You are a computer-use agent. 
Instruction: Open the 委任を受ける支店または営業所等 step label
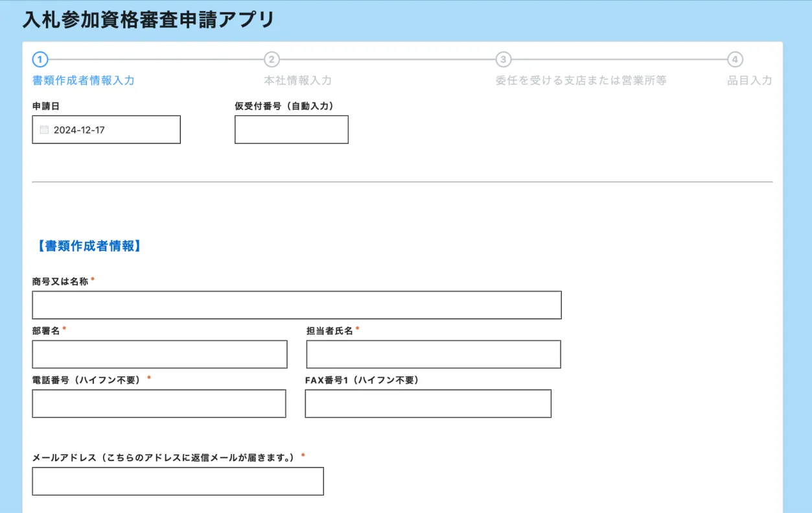(x=581, y=80)
